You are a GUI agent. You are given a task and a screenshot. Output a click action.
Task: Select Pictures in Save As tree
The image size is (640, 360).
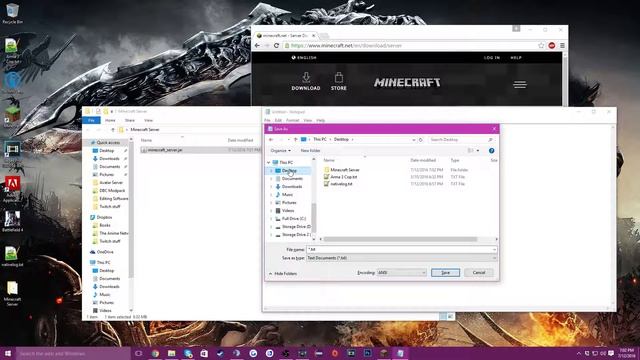click(x=289, y=202)
